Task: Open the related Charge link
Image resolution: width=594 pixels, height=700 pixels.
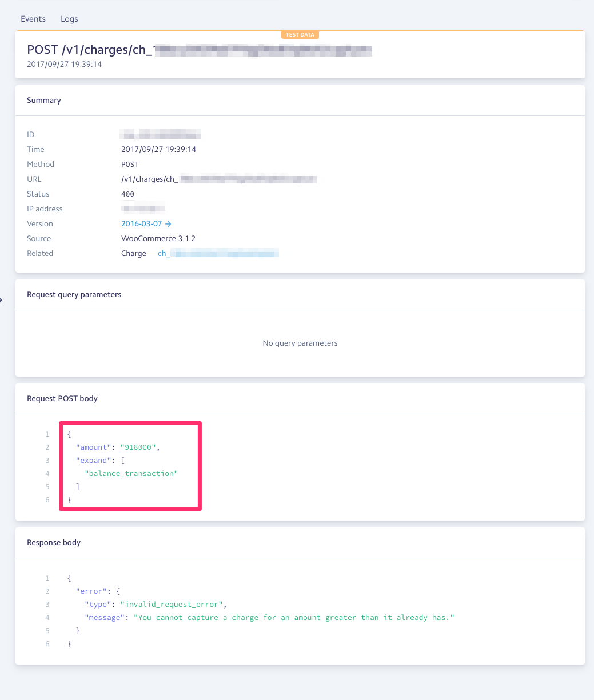Action: [x=217, y=253]
